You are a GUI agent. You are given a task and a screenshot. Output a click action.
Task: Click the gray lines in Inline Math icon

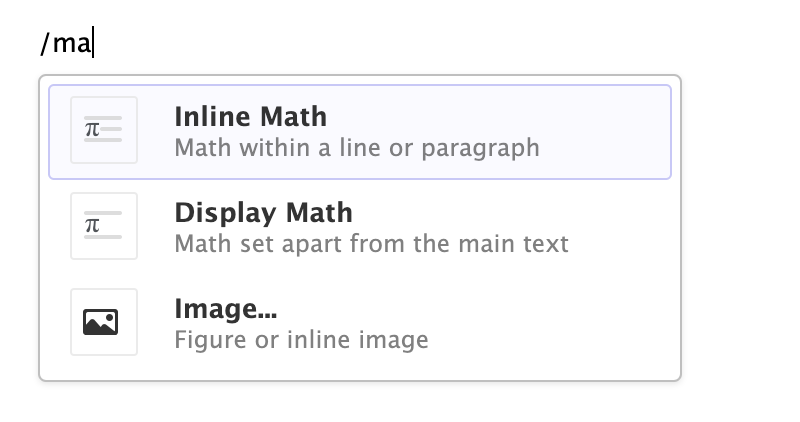point(111,130)
